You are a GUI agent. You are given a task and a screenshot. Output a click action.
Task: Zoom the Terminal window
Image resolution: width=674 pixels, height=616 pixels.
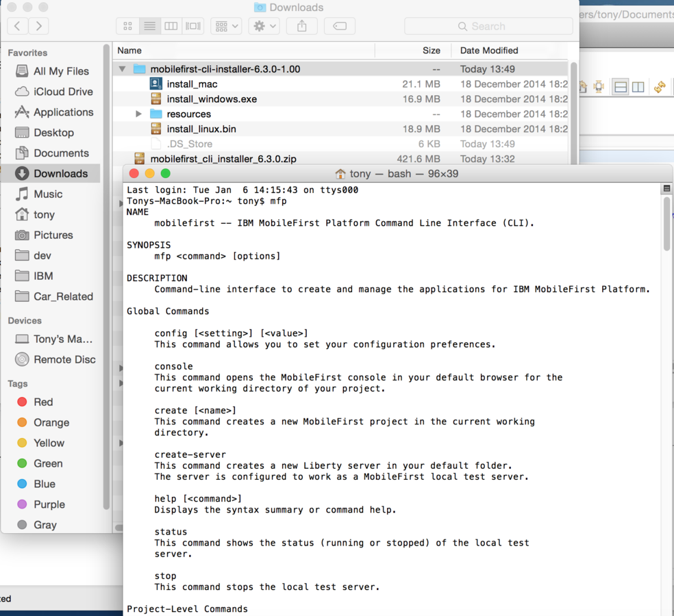pyautogui.click(x=166, y=174)
